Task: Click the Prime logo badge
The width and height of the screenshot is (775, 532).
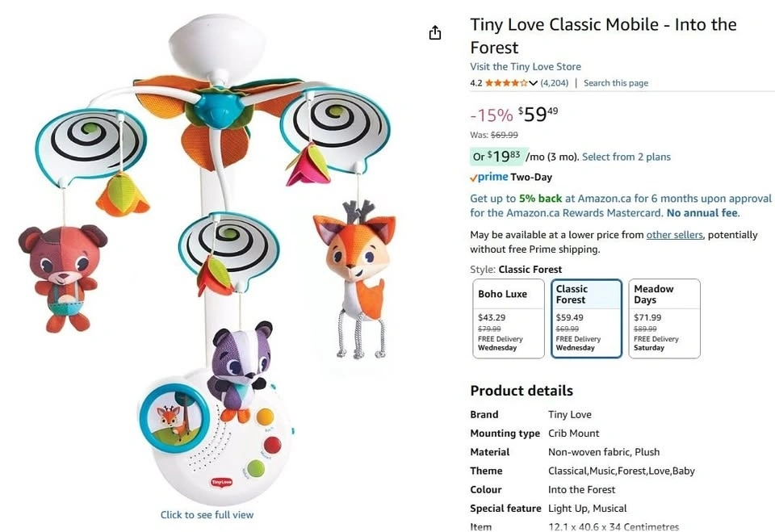Action: pyautogui.click(x=488, y=178)
